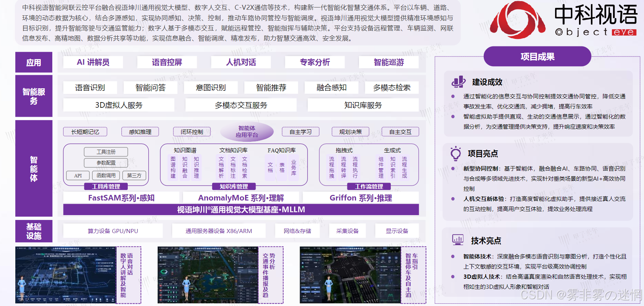Click the 建设成效 thumbs-up chart icon
The image size is (644, 306).
tap(458, 82)
